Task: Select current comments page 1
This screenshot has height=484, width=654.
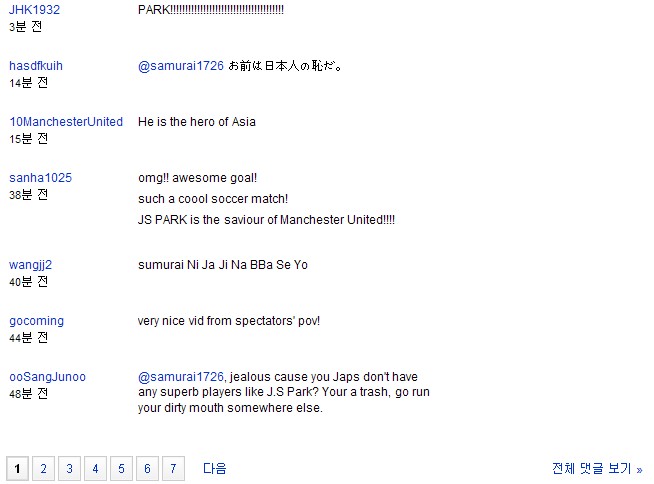Action: coord(18,469)
